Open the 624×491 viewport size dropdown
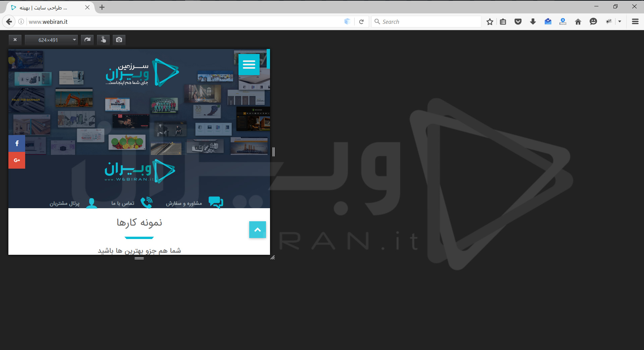 point(51,40)
